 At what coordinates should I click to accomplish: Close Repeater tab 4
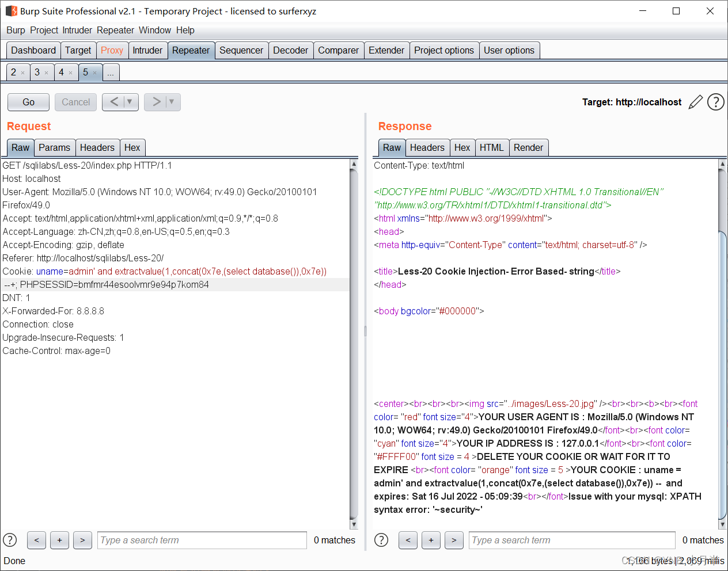(70, 73)
